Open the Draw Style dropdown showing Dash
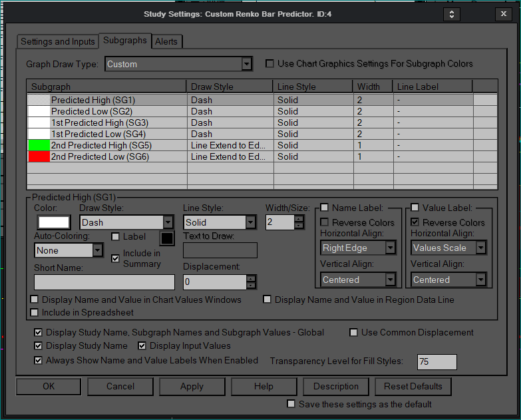Screen dimensions: 521x420 coord(168,222)
